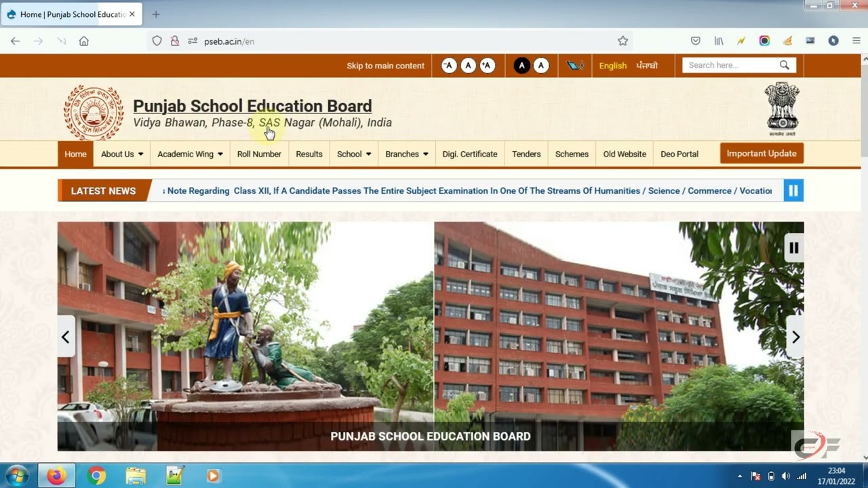This screenshot has height=488, width=868.
Task: Pause the Latest News ticker
Action: (x=793, y=190)
